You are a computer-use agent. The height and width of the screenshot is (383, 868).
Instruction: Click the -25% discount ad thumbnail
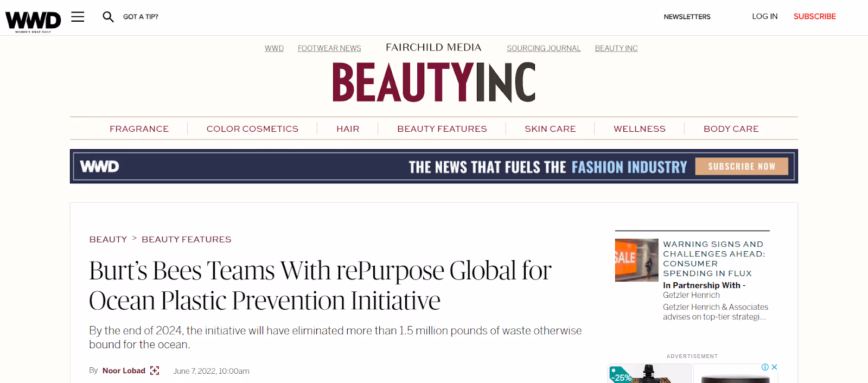[649, 373]
